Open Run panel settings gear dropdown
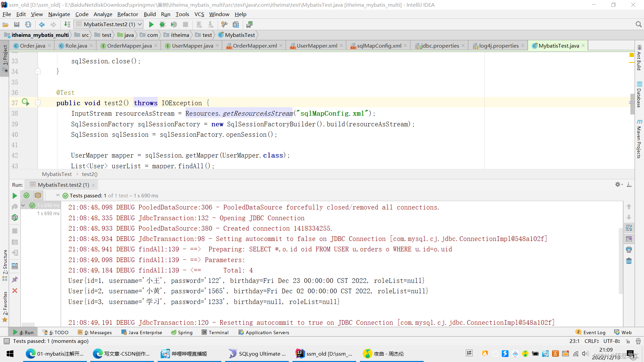 tap(619, 185)
